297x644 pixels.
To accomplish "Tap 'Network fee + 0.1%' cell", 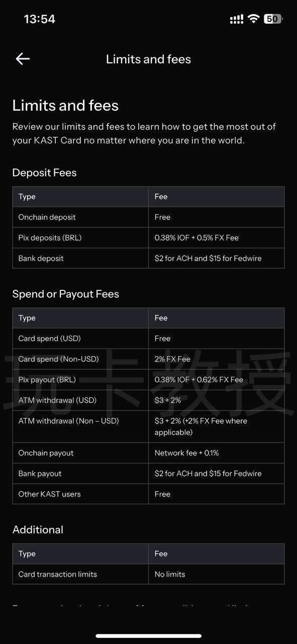I will (186, 453).
